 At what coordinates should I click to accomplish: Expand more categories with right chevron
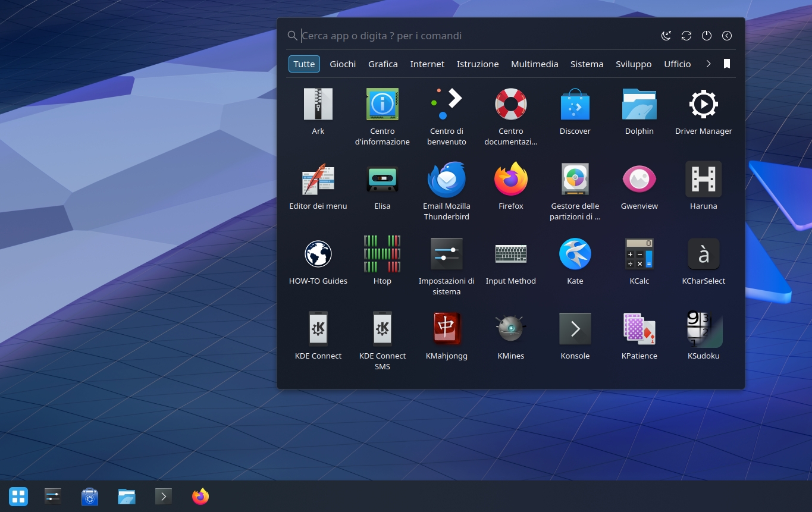[708, 64]
